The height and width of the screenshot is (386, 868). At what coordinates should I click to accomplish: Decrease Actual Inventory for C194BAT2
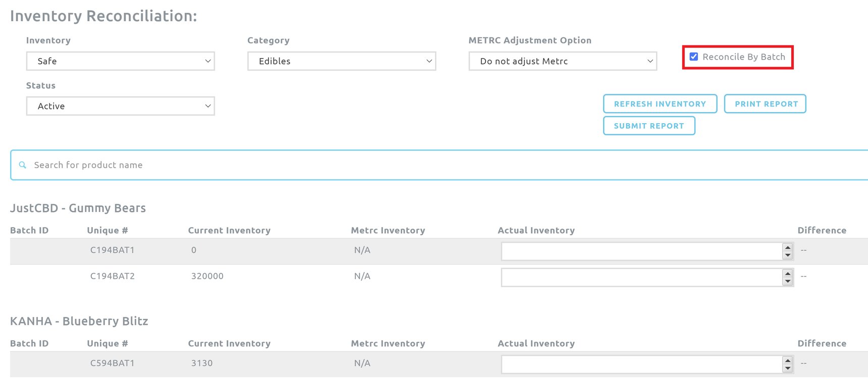(788, 282)
